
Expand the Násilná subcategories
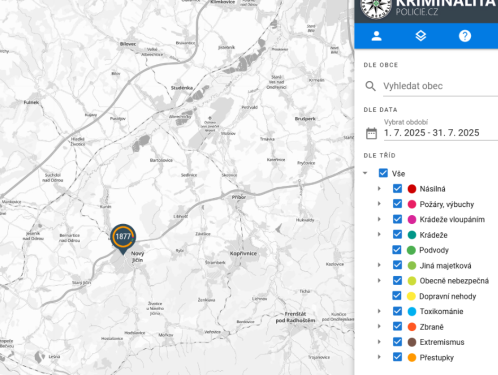379,188
